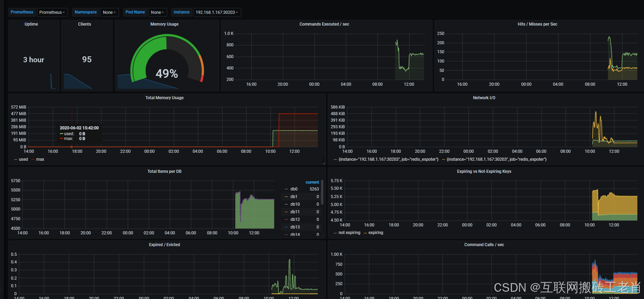644x299 pixels.
Task: Click the 'not expiring' legend color dash
Action: pos(335,233)
